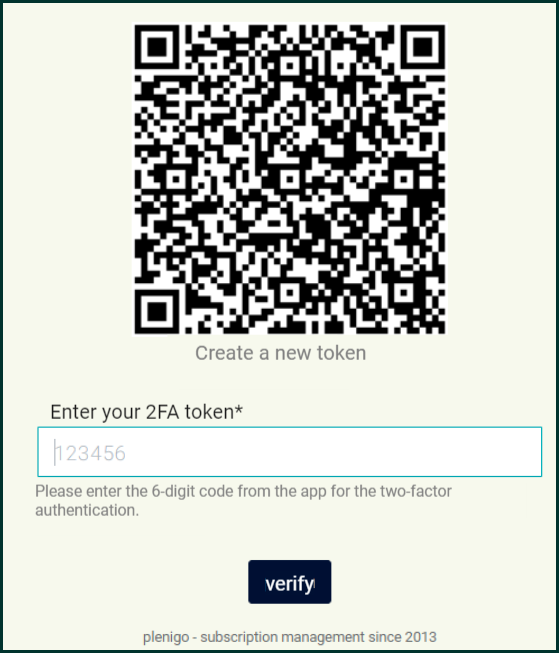
Task: Click the plenigo subscription management footer
Action: coord(289,637)
